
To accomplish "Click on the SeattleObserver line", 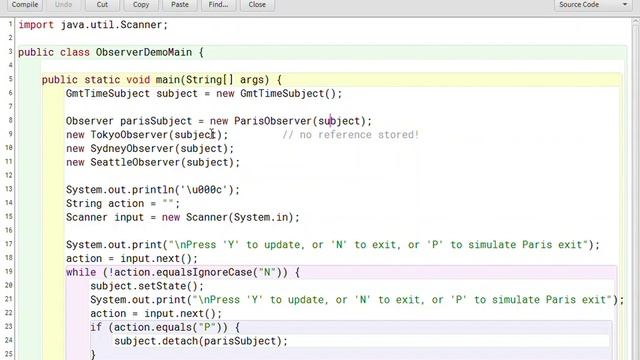I will pos(153,162).
